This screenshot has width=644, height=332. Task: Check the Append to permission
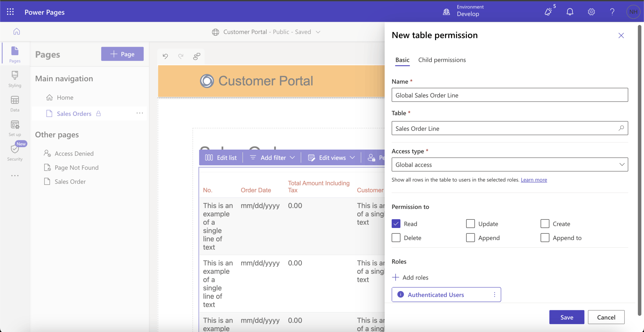click(545, 238)
